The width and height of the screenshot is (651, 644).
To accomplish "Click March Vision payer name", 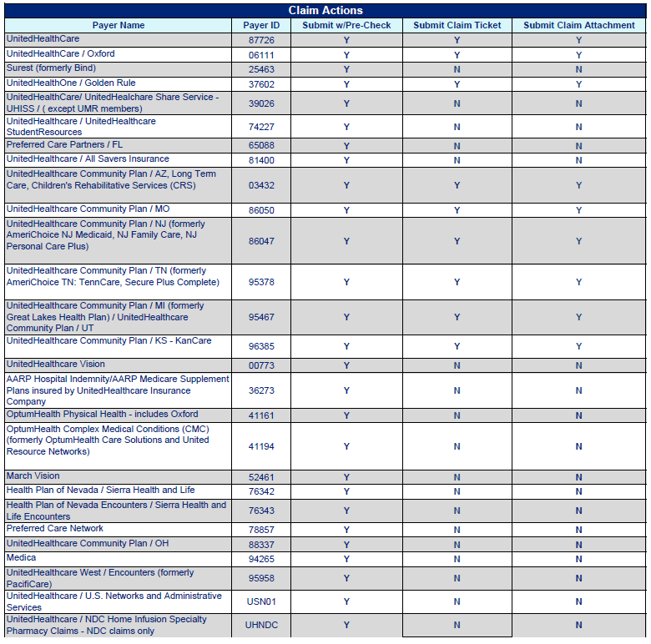I will point(33,475).
